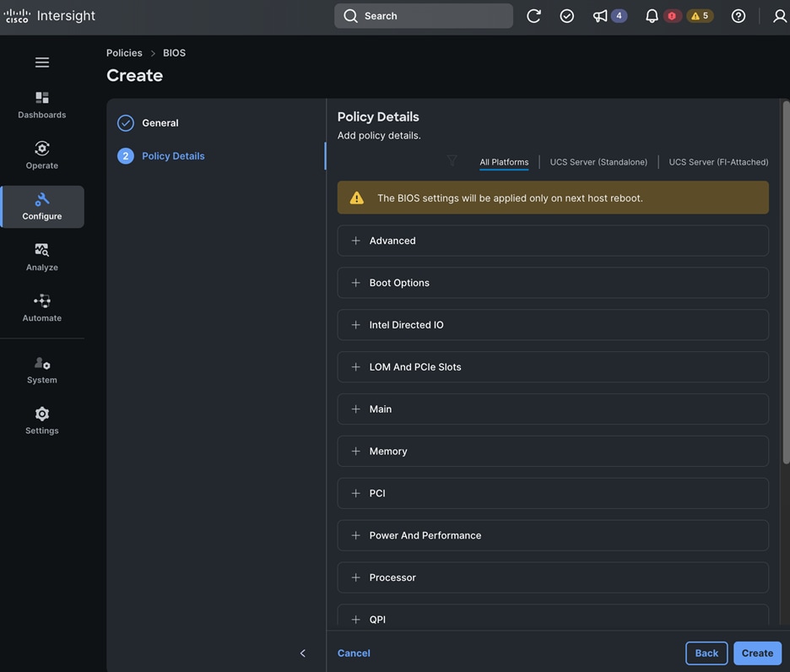Image resolution: width=790 pixels, height=672 pixels.
Task: Click the Cancel link
Action: coord(354,653)
